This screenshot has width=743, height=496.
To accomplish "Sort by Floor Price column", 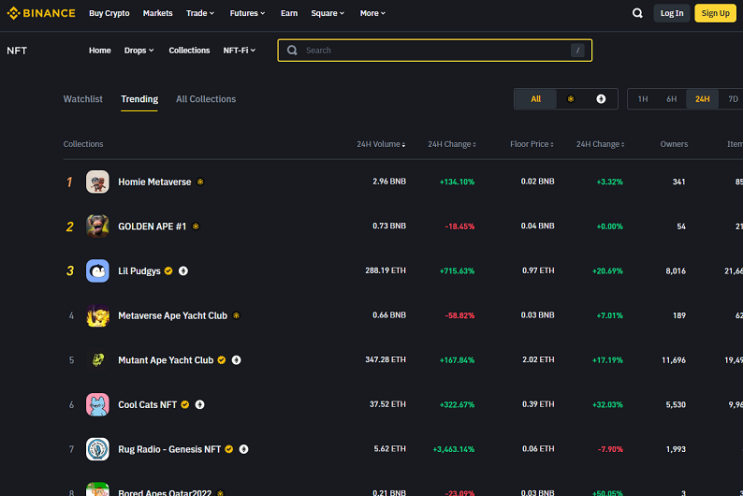I will click(x=532, y=144).
